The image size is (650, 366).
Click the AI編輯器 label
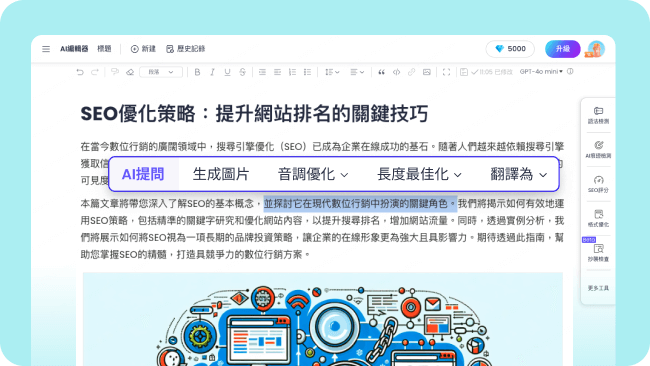coord(74,49)
